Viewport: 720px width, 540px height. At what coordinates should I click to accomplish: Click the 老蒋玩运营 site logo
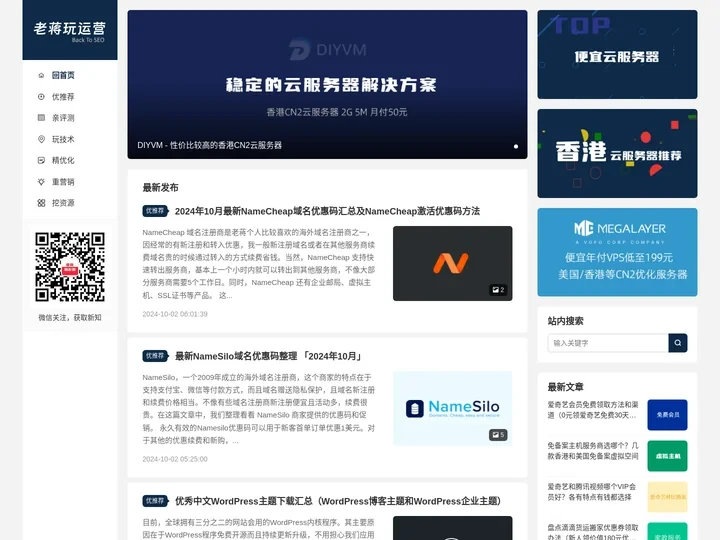tap(70, 30)
